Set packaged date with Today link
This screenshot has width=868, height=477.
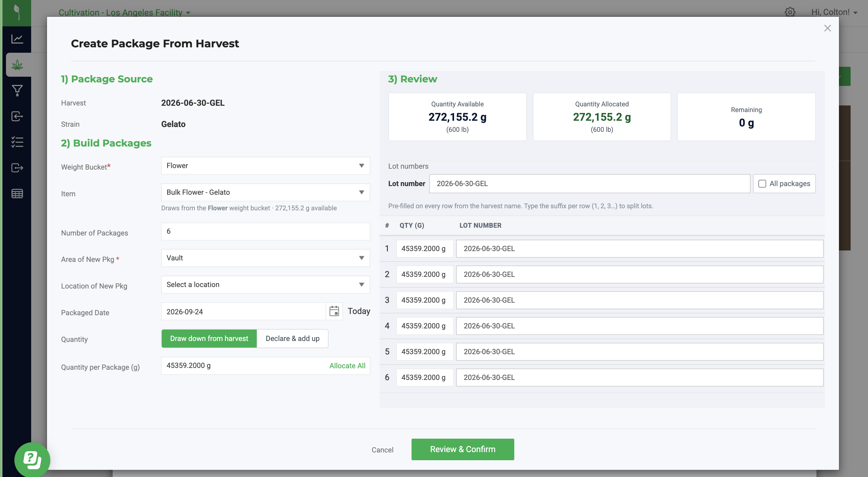[x=359, y=311]
